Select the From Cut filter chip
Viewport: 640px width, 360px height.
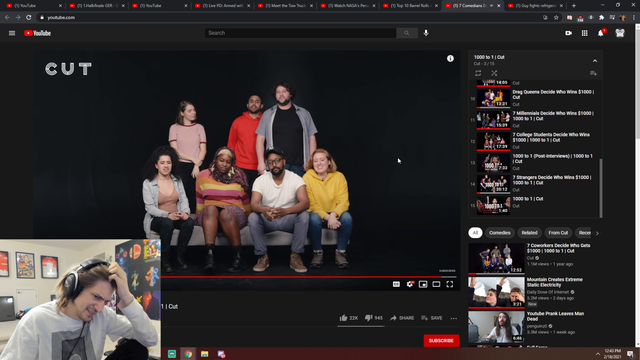pos(558,233)
